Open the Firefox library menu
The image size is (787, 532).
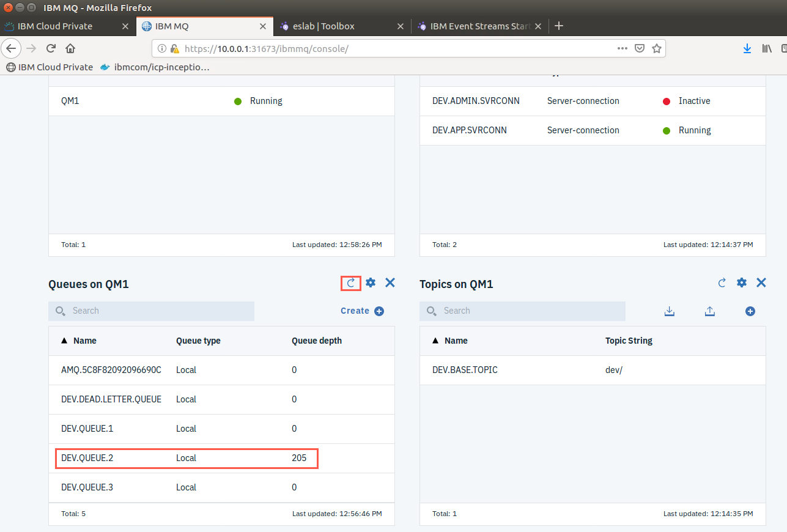tap(767, 48)
